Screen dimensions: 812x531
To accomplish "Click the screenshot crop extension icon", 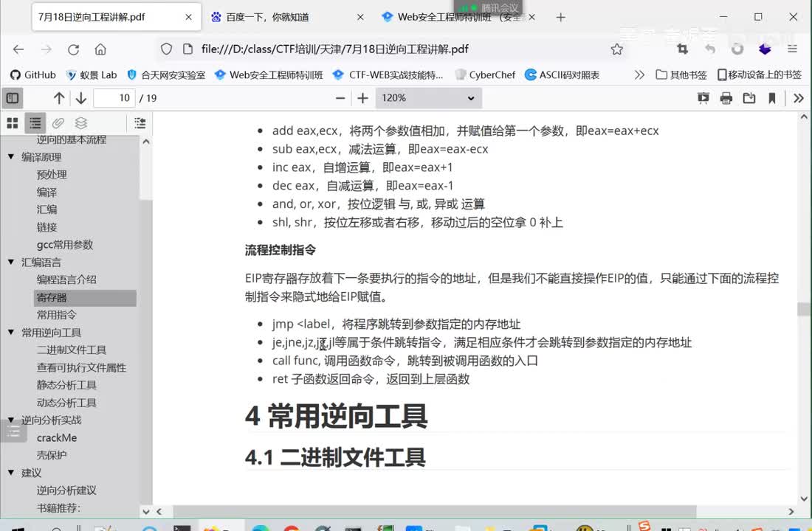I will 683,49.
